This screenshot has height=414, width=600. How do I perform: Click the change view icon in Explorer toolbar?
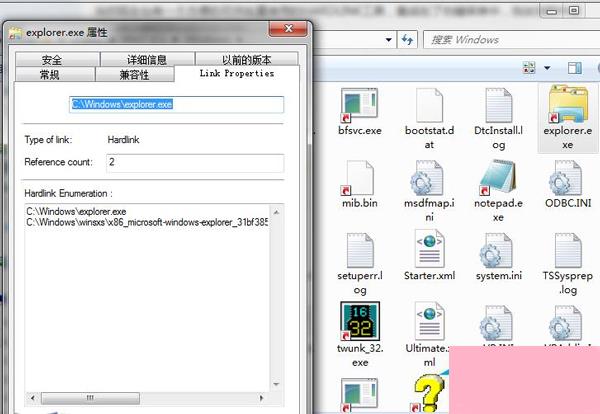[x=529, y=68]
